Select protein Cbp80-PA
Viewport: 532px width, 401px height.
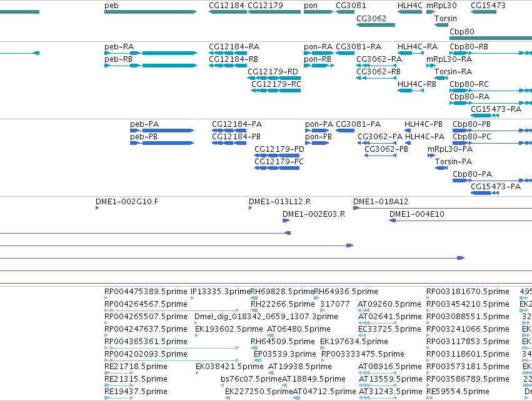click(x=493, y=181)
